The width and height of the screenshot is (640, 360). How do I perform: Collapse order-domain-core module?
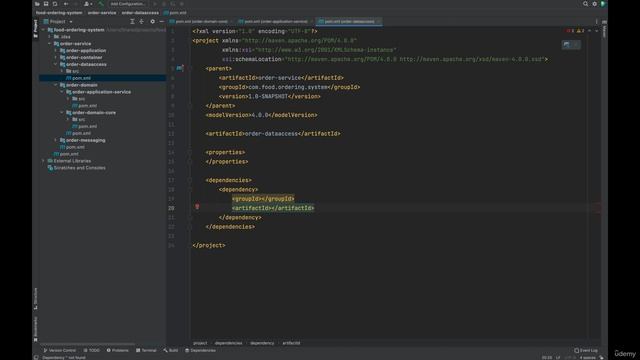tap(62, 113)
